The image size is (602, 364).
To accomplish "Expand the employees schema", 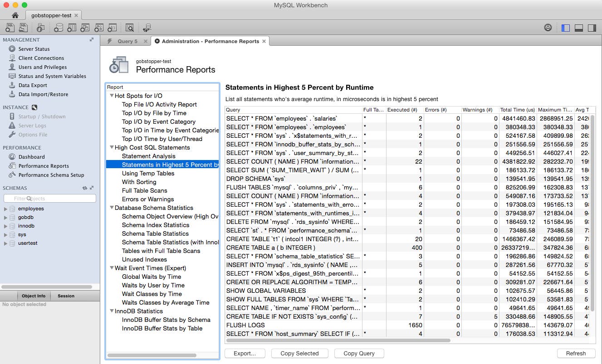I will [x=6, y=209].
